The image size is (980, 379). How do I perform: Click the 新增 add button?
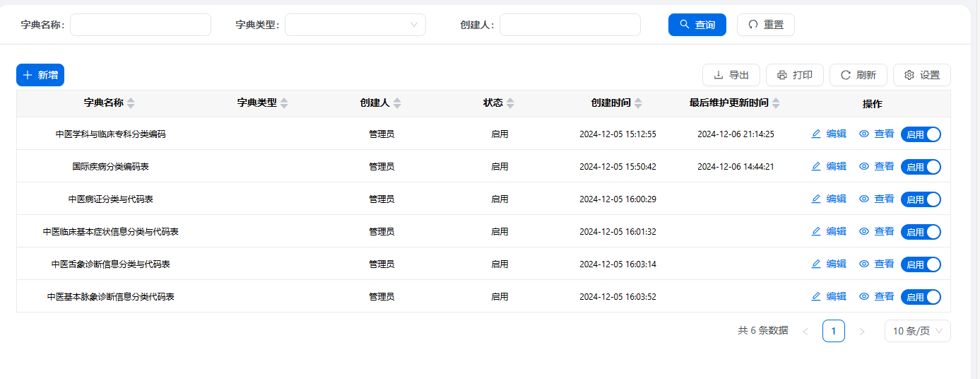40,75
